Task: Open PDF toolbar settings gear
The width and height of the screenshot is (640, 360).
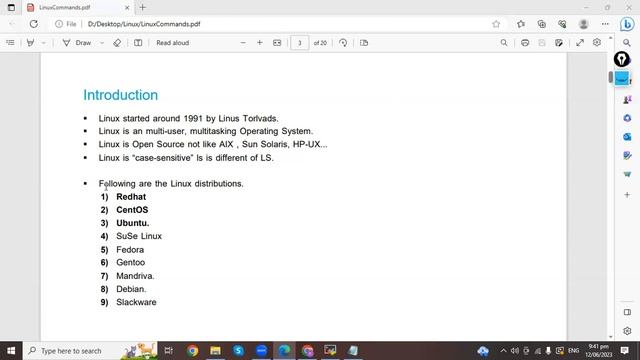Action: pyautogui.click(x=597, y=42)
